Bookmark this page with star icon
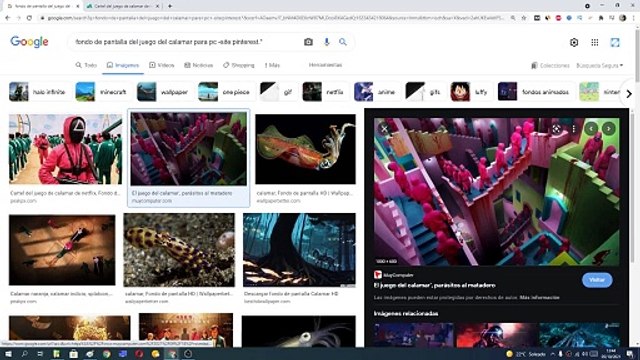Screen dimensions: 640x360 click(524, 18)
